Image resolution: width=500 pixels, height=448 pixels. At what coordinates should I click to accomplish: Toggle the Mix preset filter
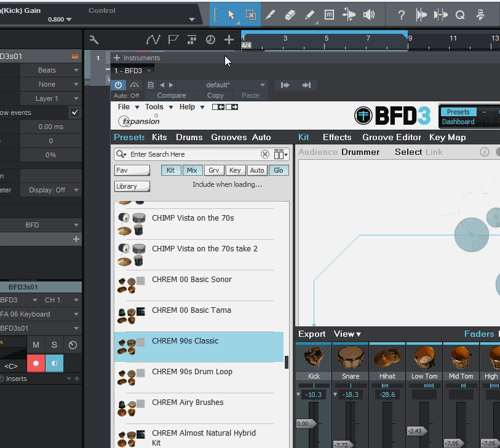192,170
